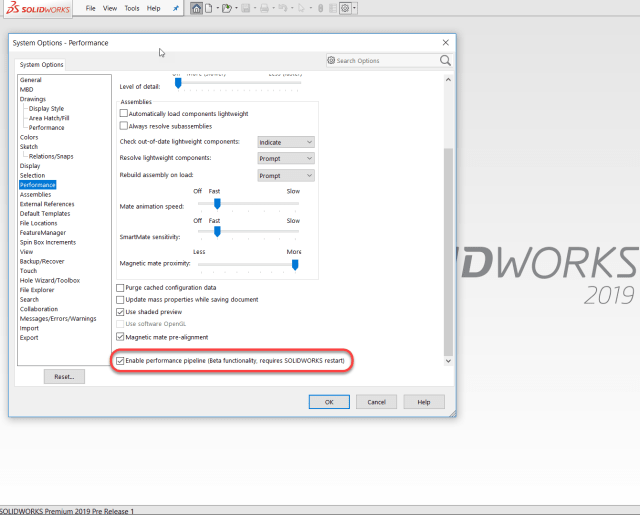Click the Rebuild traffic light icon

tap(320, 8)
